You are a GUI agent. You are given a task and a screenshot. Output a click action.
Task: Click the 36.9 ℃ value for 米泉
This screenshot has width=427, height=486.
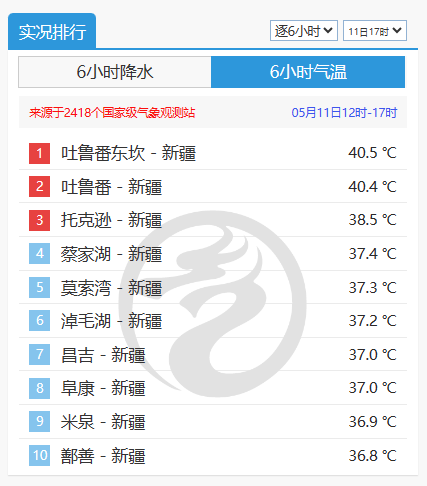tap(372, 422)
